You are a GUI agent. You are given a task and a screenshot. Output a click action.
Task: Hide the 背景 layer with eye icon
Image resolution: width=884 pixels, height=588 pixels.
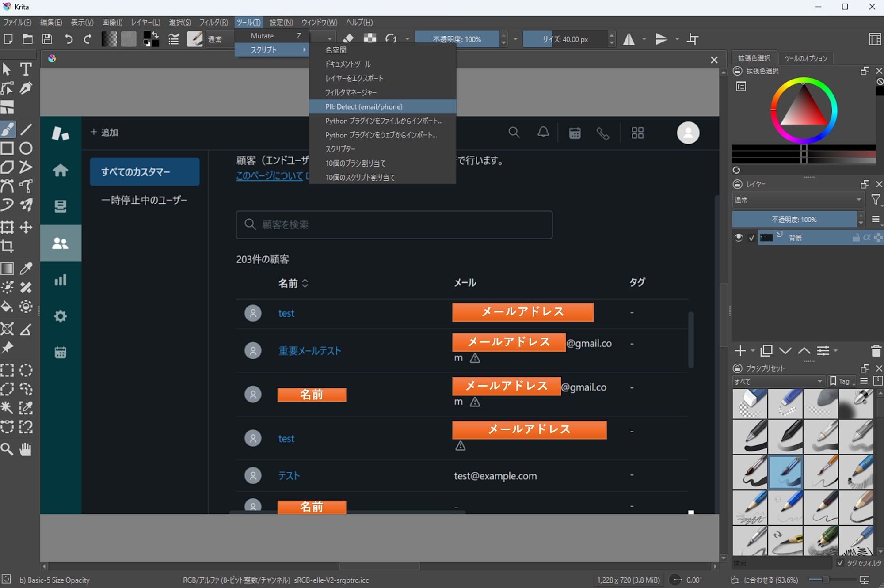(738, 238)
